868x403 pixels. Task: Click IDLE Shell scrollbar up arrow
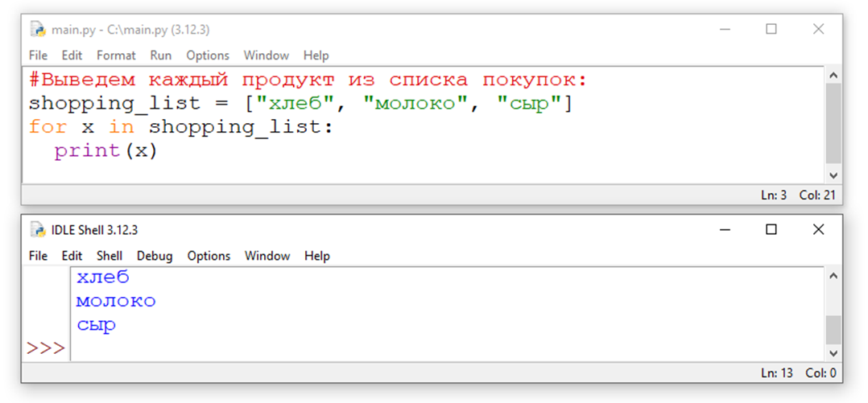coord(833,275)
